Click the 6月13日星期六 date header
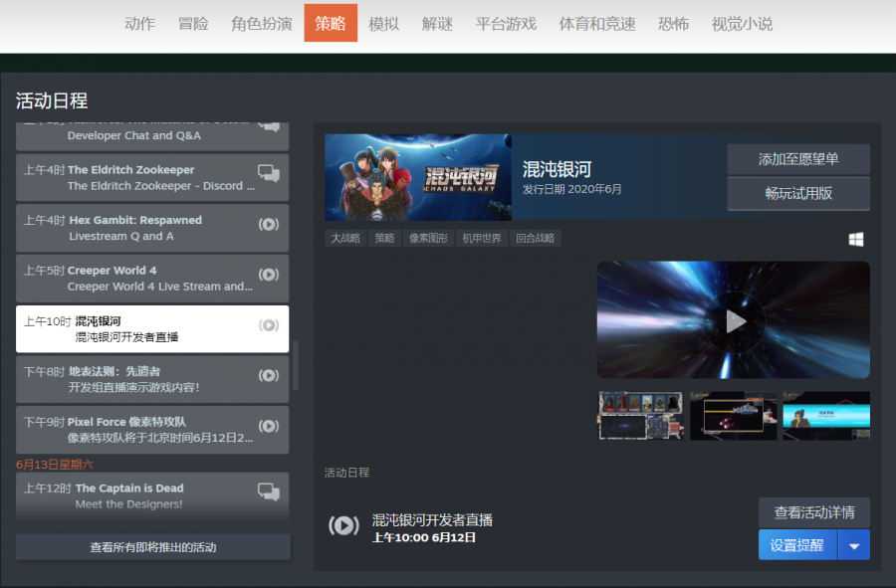 (55, 464)
